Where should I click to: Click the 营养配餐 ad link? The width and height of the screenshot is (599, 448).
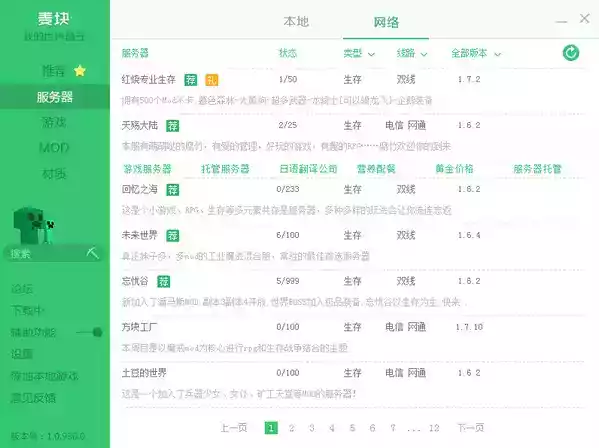pyautogui.click(x=376, y=169)
